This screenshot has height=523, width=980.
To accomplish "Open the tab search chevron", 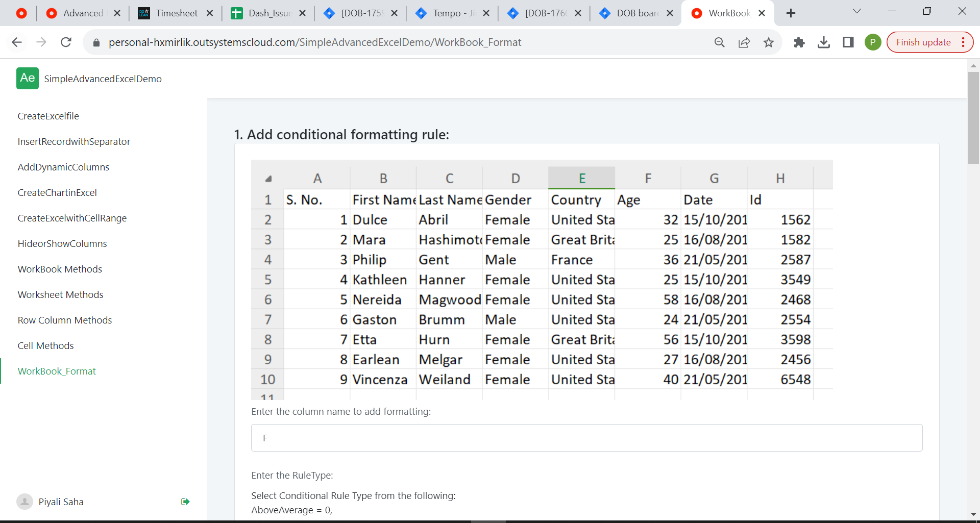I will coord(857,11).
